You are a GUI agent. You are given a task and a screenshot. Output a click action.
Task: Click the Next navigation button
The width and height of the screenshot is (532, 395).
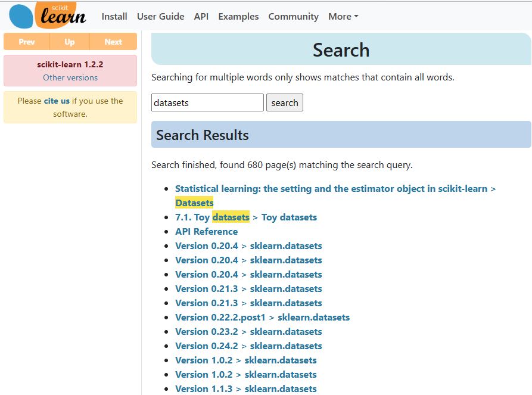[113, 42]
